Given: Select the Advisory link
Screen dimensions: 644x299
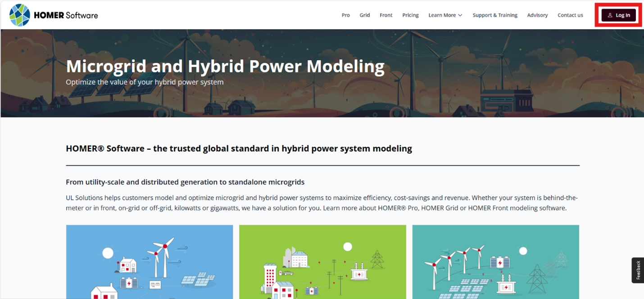Looking at the screenshot, I should (x=537, y=15).
